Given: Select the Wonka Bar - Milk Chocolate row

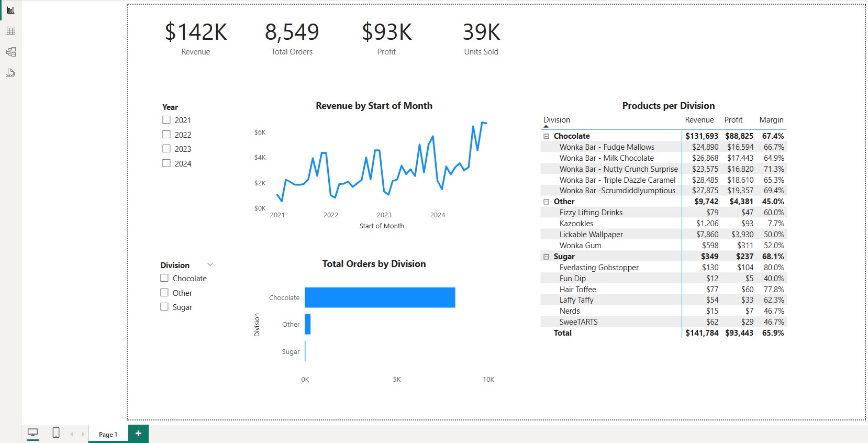Looking at the screenshot, I should point(663,158).
